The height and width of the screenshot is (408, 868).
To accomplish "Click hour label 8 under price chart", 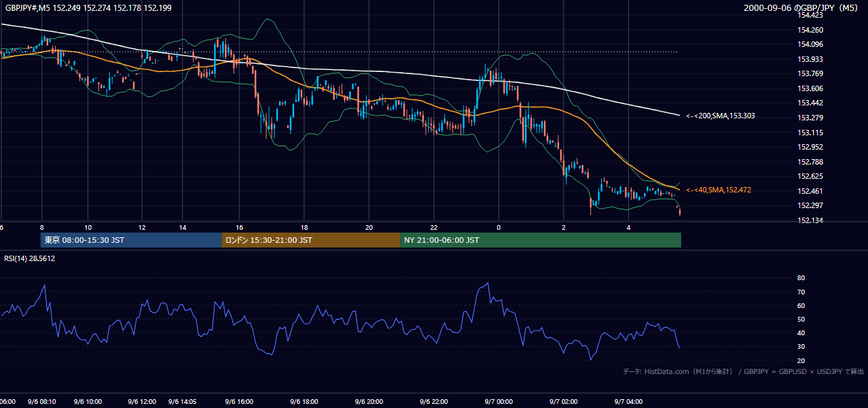I will click(x=42, y=227).
